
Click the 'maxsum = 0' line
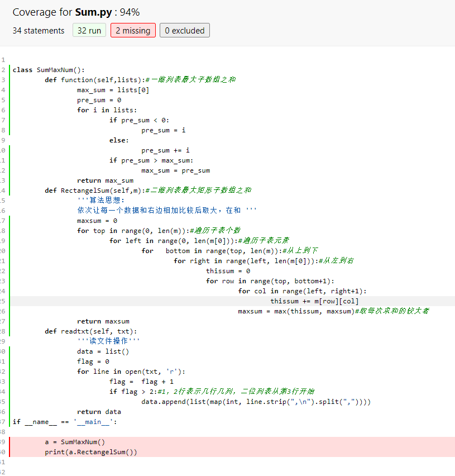tap(97, 221)
